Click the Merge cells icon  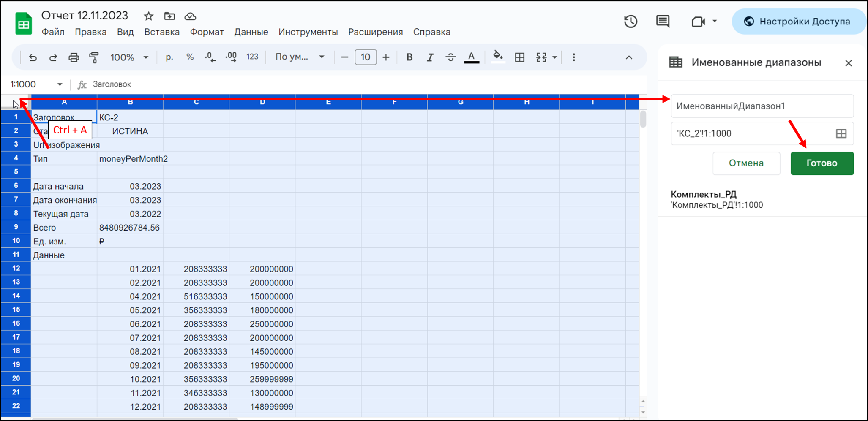tap(542, 57)
